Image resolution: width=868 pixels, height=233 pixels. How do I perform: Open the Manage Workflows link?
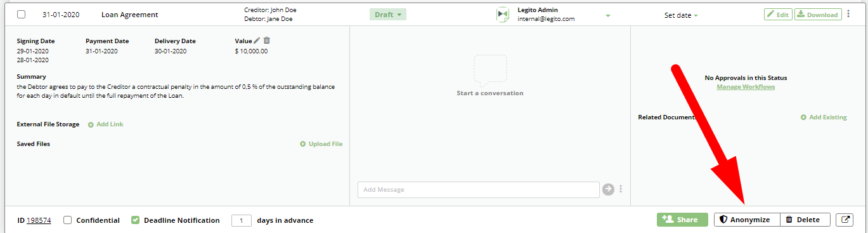(x=746, y=87)
